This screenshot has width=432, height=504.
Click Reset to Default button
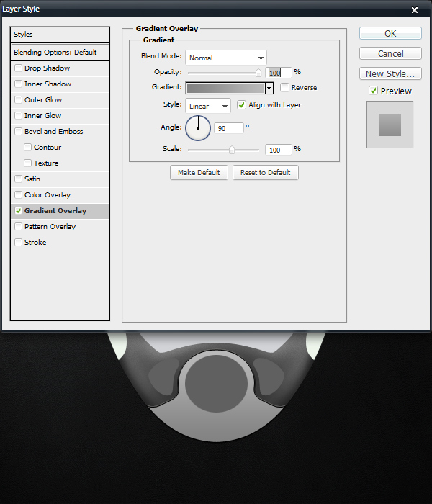point(266,173)
